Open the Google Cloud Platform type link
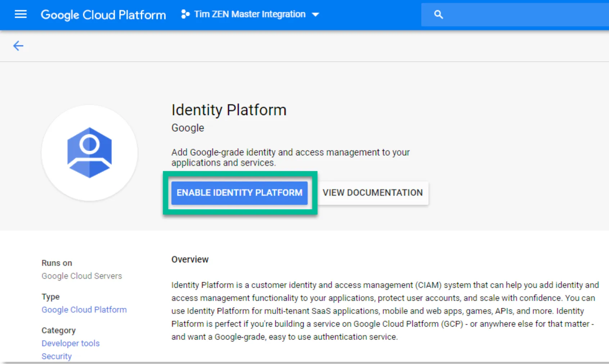 pos(84,310)
